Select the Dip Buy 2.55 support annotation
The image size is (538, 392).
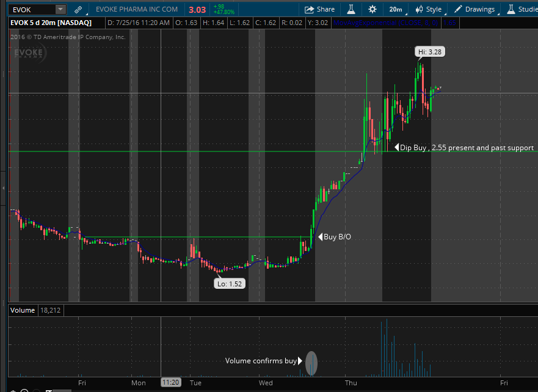465,148
